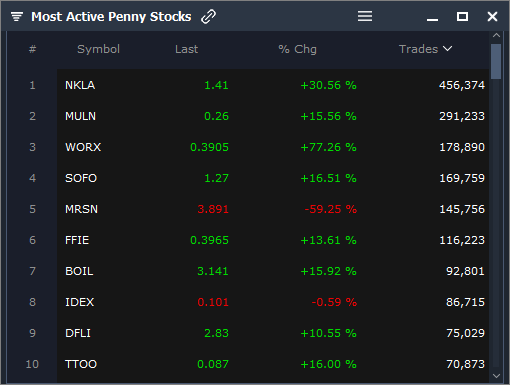Click WORX last price 0.3905
Screen dimensions: 510x385
[x=209, y=147]
